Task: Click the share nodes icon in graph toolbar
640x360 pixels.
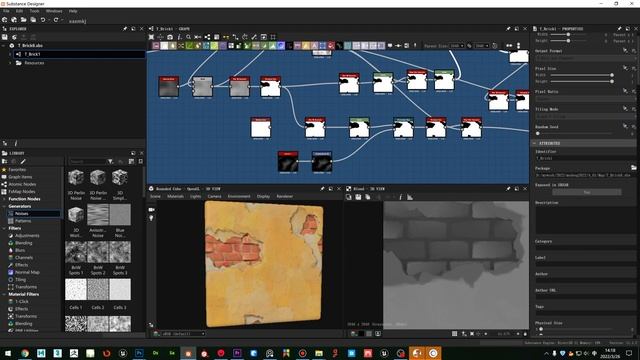Action: (207, 37)
